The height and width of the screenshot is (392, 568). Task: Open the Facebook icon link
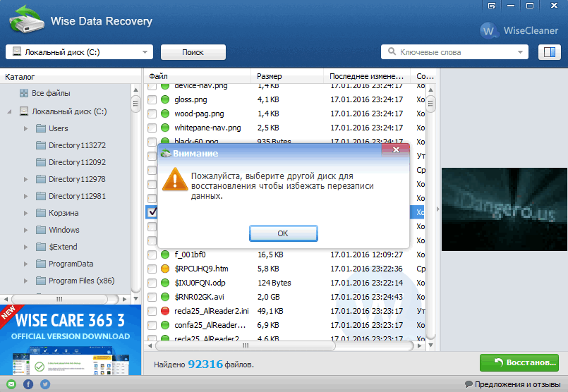click(x=28, y=384)
